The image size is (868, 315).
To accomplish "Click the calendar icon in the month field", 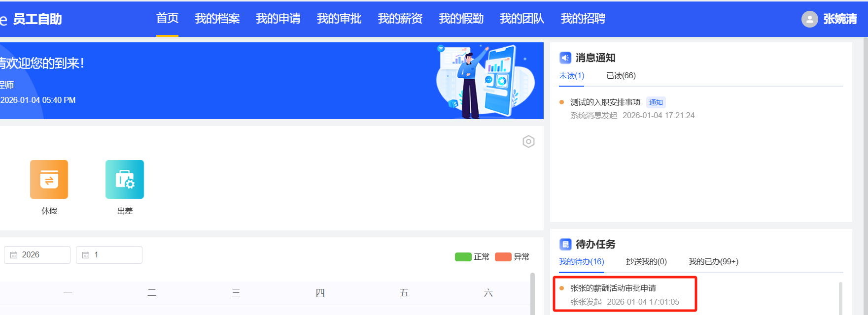I will pos(86,255).
